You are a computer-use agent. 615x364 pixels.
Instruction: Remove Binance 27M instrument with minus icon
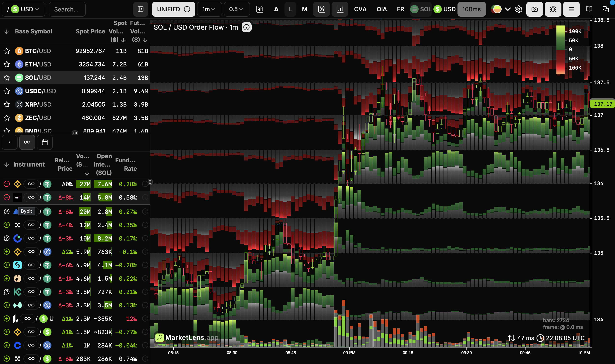[7, 184]
